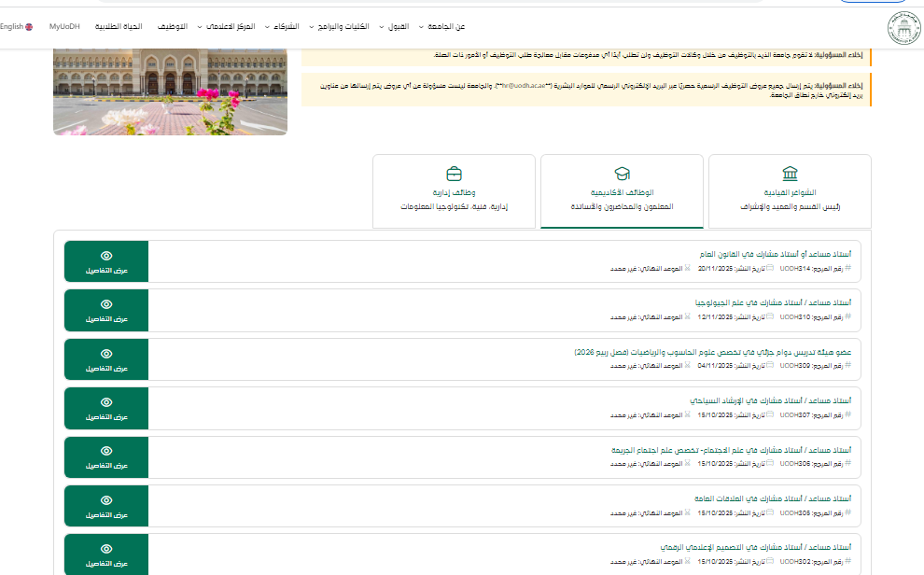Click the eye icon for job UODH314
The image size is (924, 575).
pyautogui.click(x=106, y=255)
